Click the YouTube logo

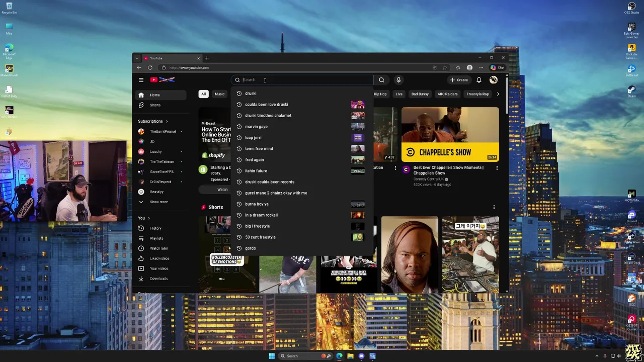point(162,79)
